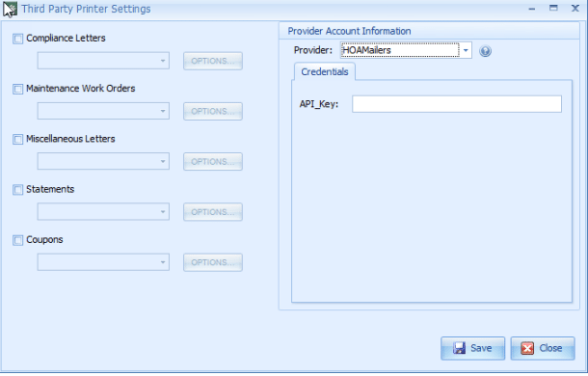
Task: Expand the Statements printer dropdown
Action: click(x=103, y=212)
